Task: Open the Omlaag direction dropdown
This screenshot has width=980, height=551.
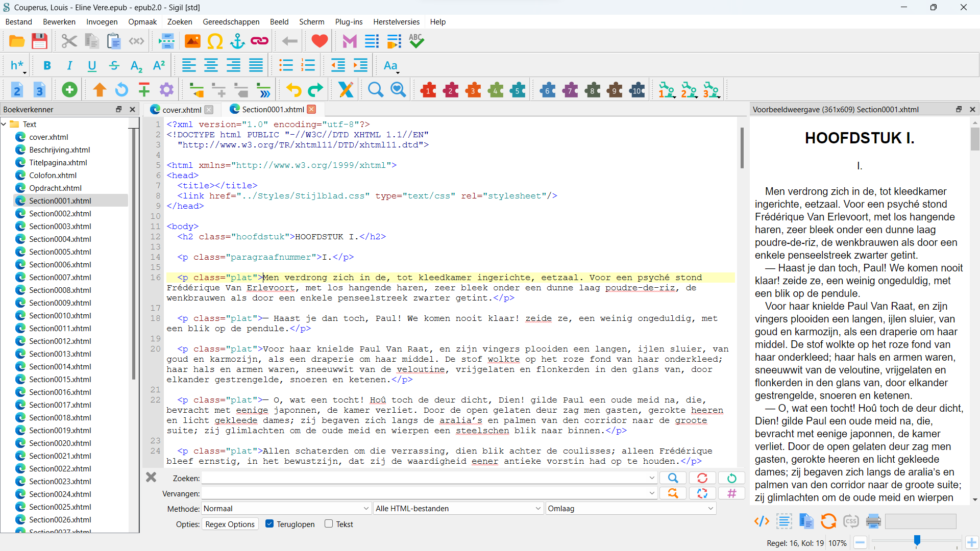Action: click(x=631, y=509)
